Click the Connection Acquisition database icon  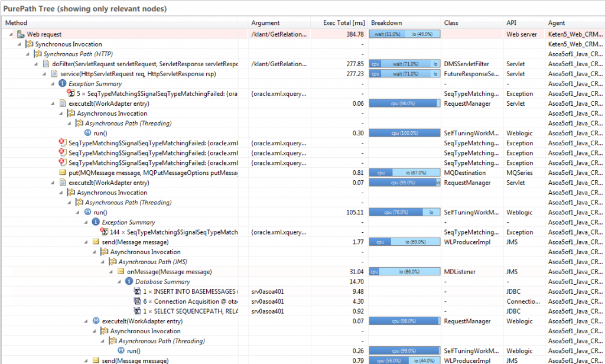point(137,301)
